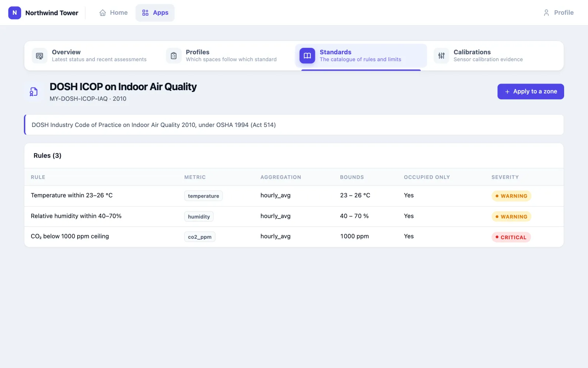Click the temperature metric tag

203,196
